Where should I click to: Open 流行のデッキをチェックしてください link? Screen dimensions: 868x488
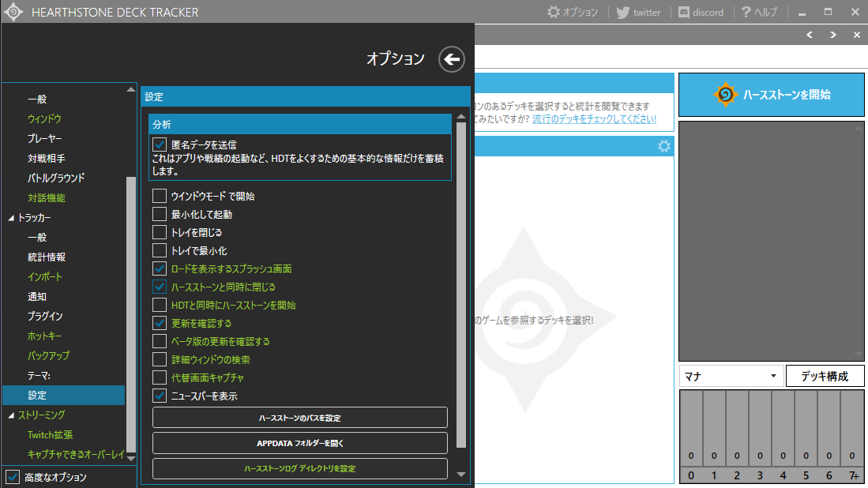pyautogui.click(x=594, y=119)
